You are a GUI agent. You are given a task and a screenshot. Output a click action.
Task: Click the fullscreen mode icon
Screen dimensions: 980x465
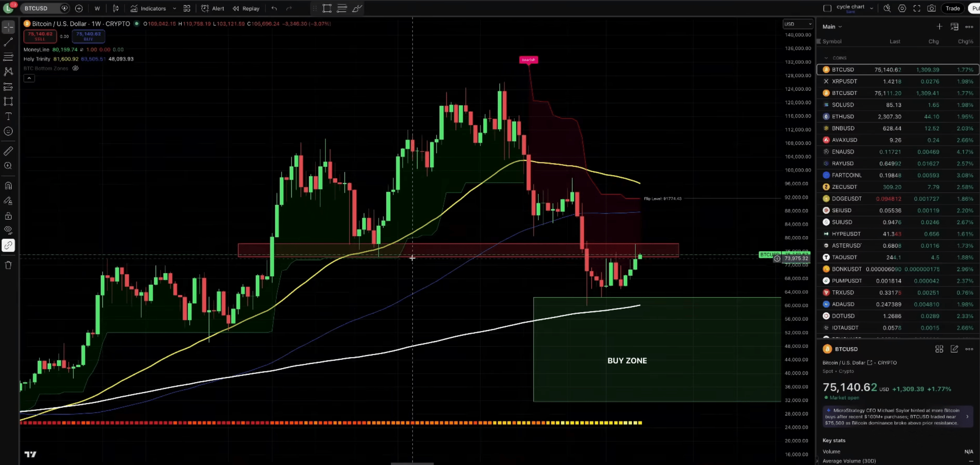[x=917, y=8]
